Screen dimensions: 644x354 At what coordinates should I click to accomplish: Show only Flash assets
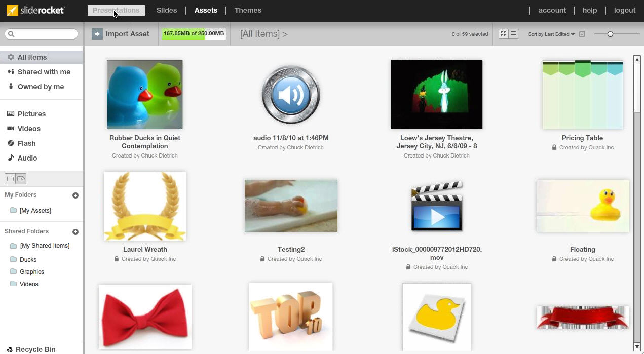pyautogui.click(x=26, y=143)
